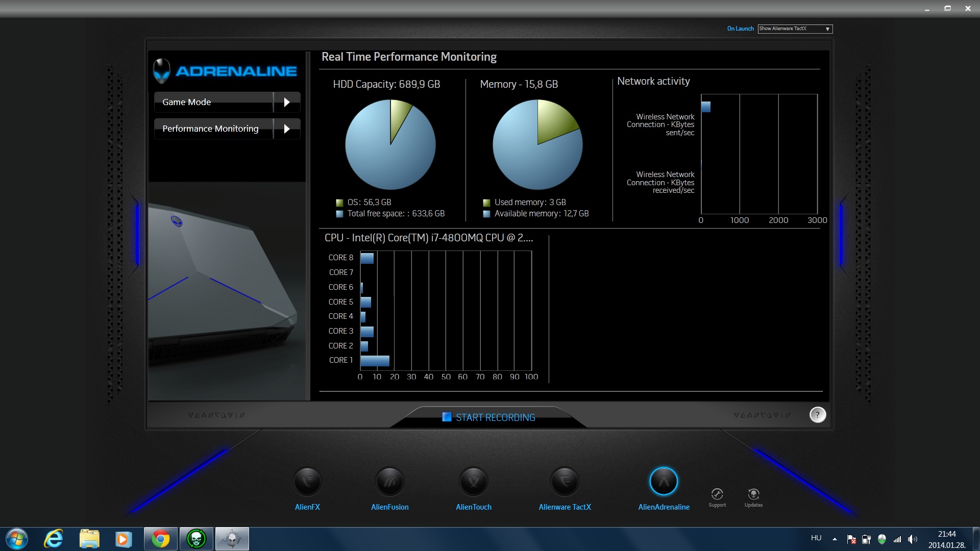Open the power battery tray icon

pyautogui.click(x=867, y=539)
